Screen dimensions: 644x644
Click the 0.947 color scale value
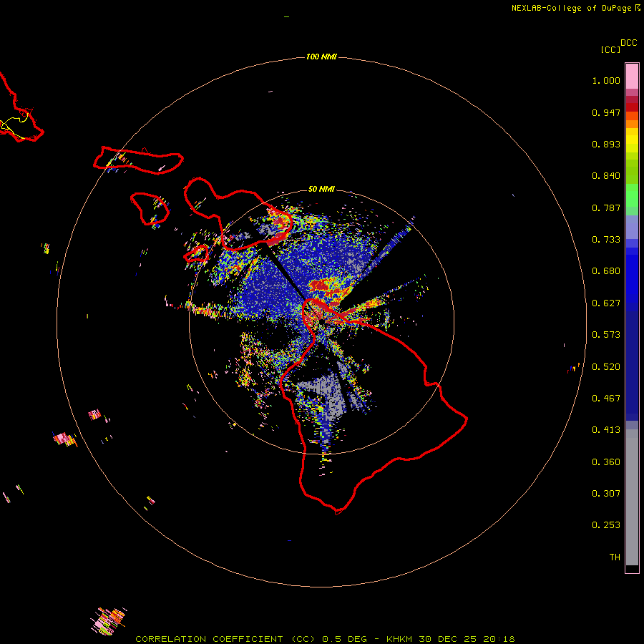[606, 112]
